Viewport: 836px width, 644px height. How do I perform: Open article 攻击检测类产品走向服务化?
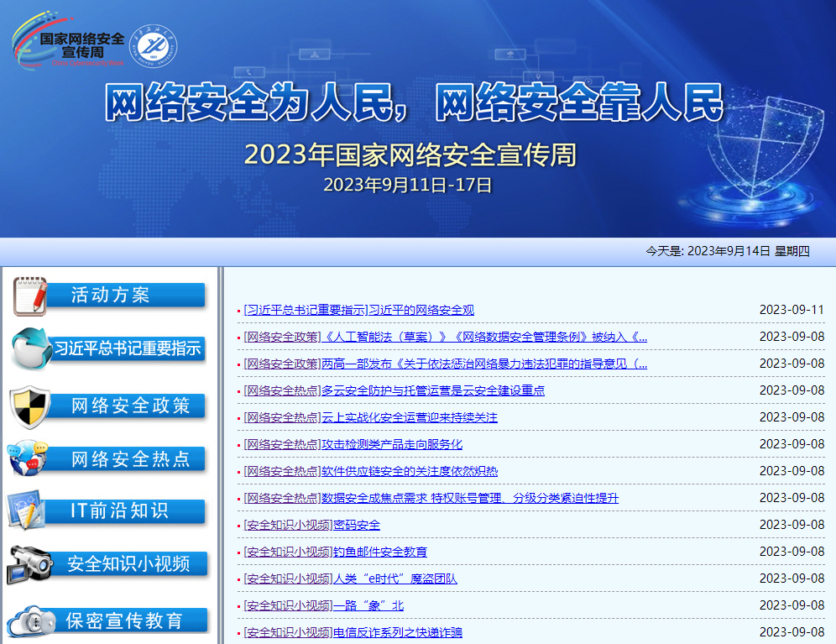pyautogui.click(x=392, y=444)
